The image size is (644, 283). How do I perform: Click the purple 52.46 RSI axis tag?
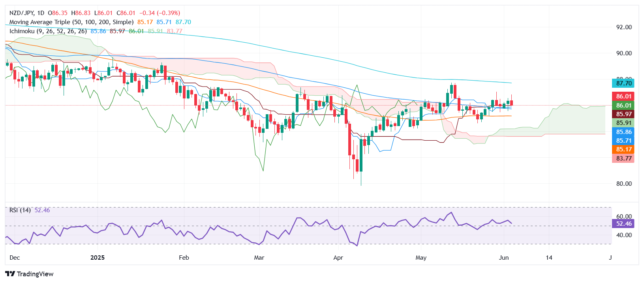point(623,224)
